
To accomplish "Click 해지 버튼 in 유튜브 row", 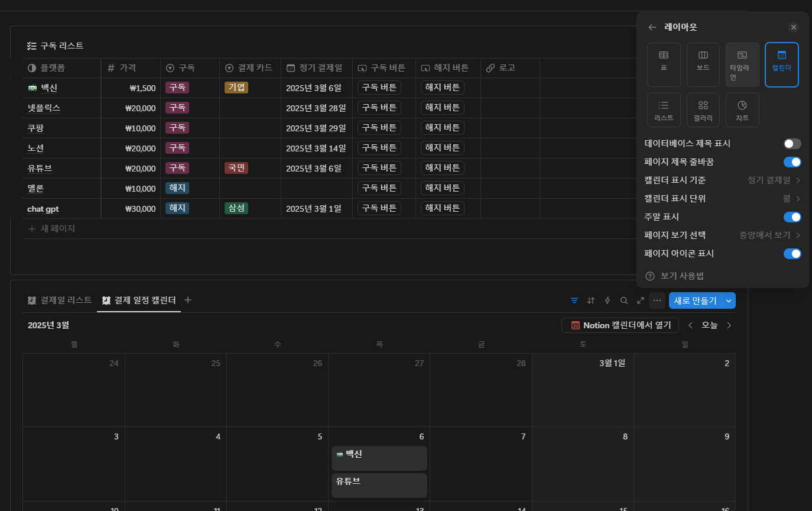I will tap(443, 168).
